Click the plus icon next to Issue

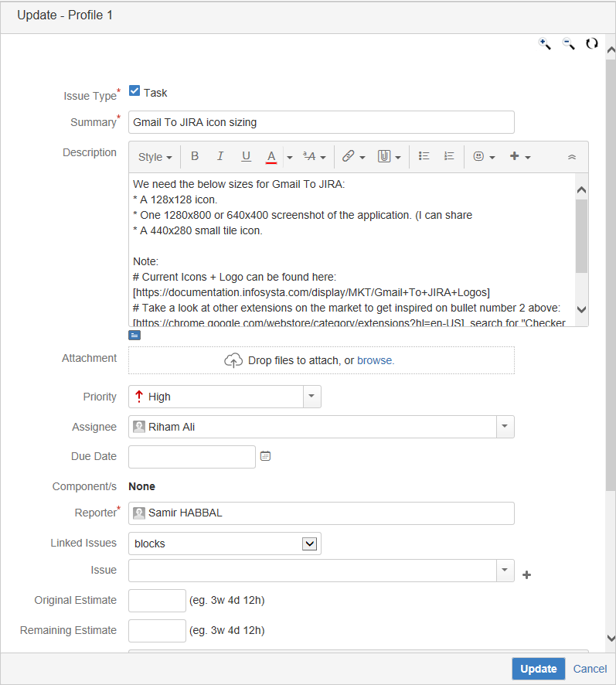click(x=526, y=575)
